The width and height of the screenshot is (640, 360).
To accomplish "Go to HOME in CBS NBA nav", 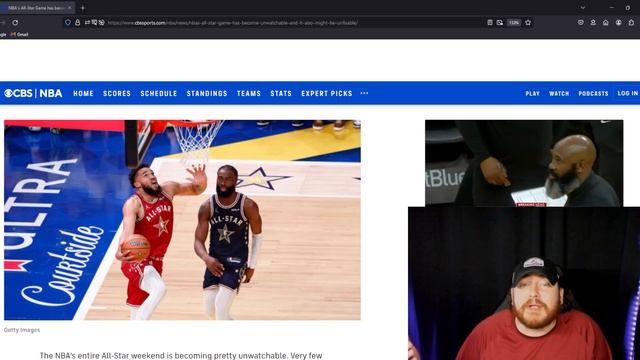I will pyautogui.click(x=83, y=93).
